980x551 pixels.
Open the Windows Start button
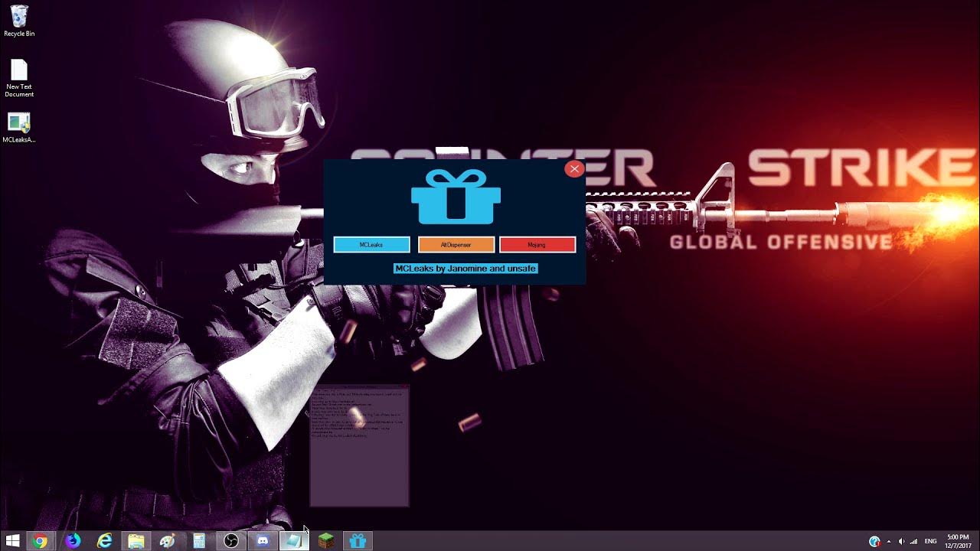coord(12,541)
